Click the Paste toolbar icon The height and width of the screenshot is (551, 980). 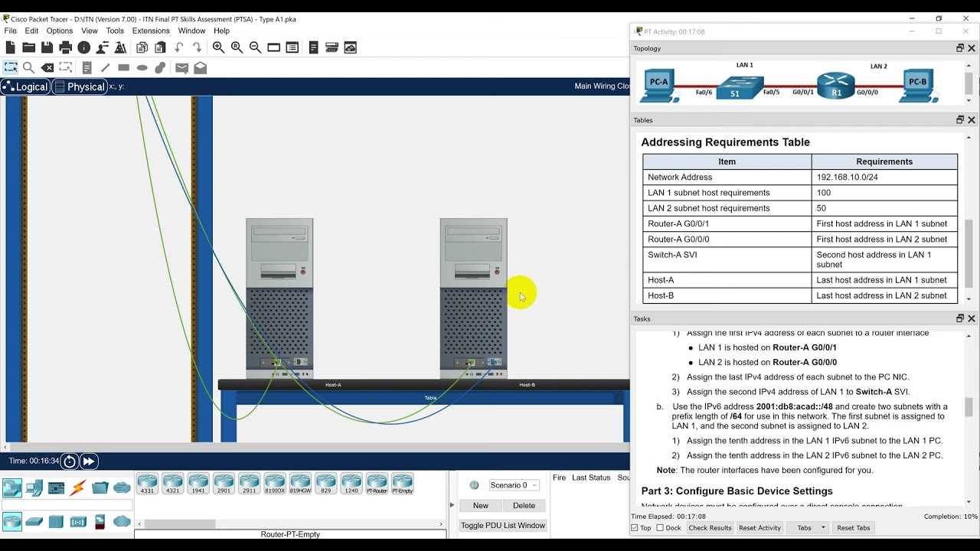160,47
